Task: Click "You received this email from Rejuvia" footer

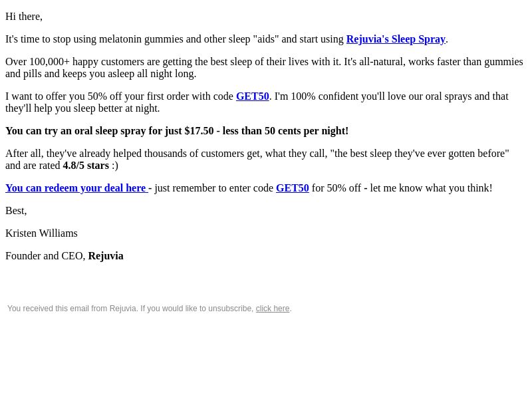Action: click(72, 309)
